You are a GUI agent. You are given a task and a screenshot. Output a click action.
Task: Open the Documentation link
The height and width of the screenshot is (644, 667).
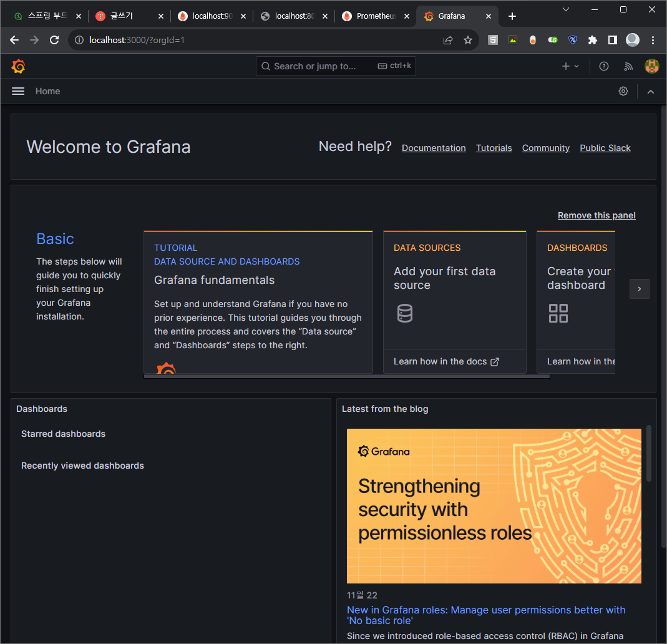click(x=434, y=148)
